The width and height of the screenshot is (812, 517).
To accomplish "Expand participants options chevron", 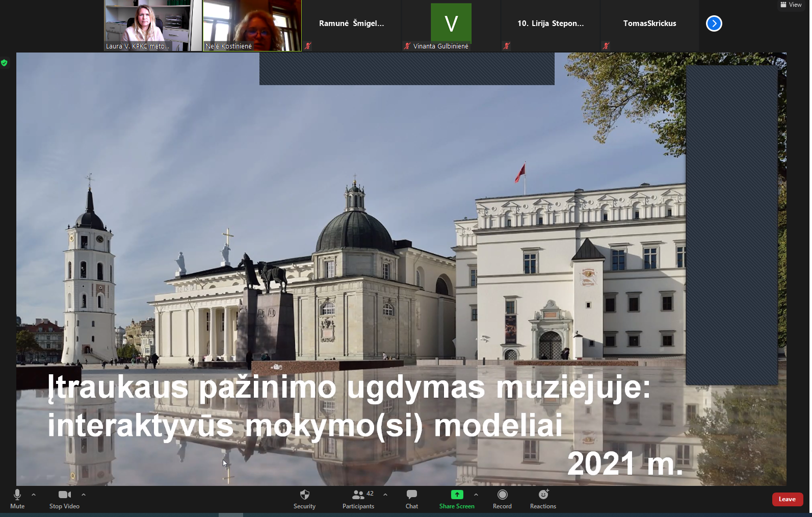I will (x=385, y=495).
